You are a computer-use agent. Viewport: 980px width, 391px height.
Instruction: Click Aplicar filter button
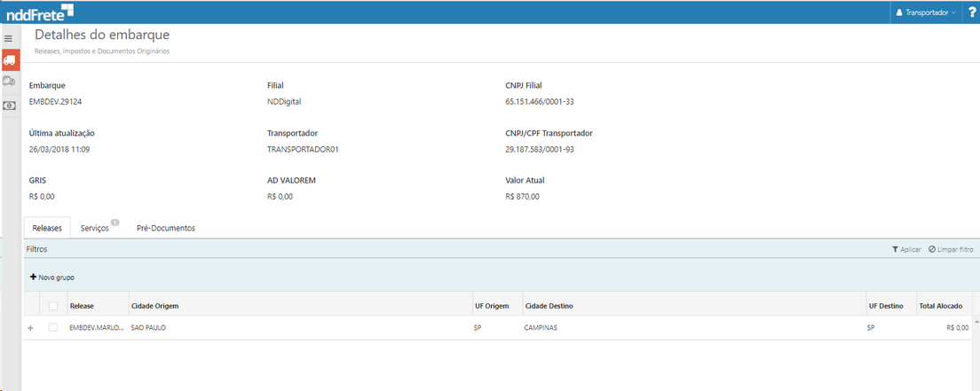click(x=906, y=249)
